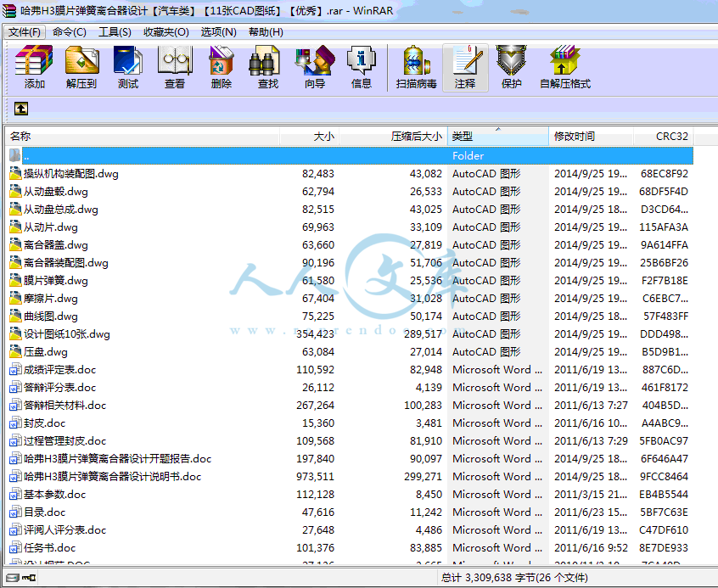This screenshot has width=718, height=588.
Task: Click the 删除 (Delete) toolbar icon
Action: click(x=222, y=67)
